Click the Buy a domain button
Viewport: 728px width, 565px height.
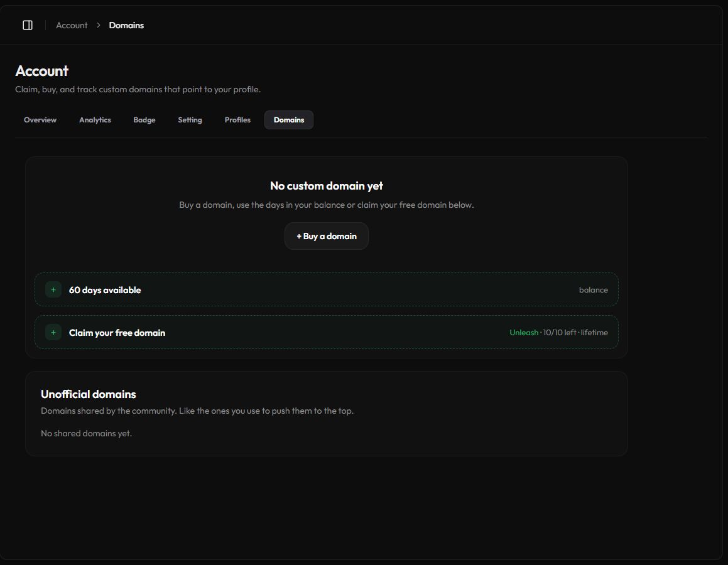coord(327,236)
